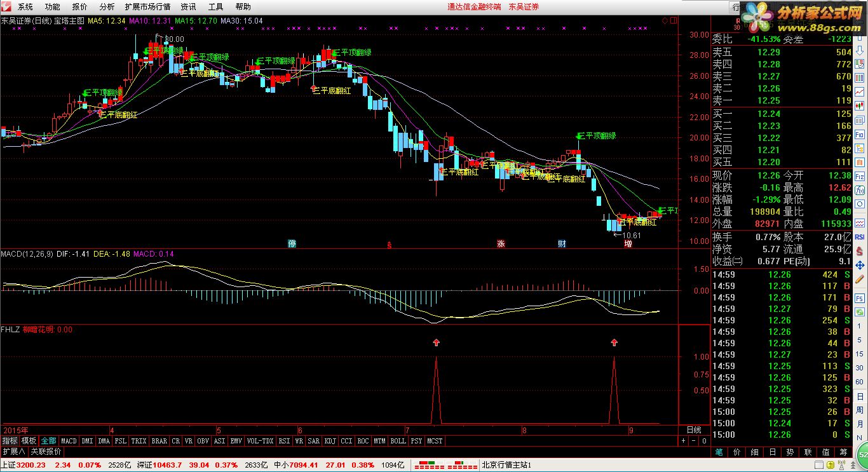
Task: Select the VOL-TDX indicator tab
Action: click(x=260, y=441)
